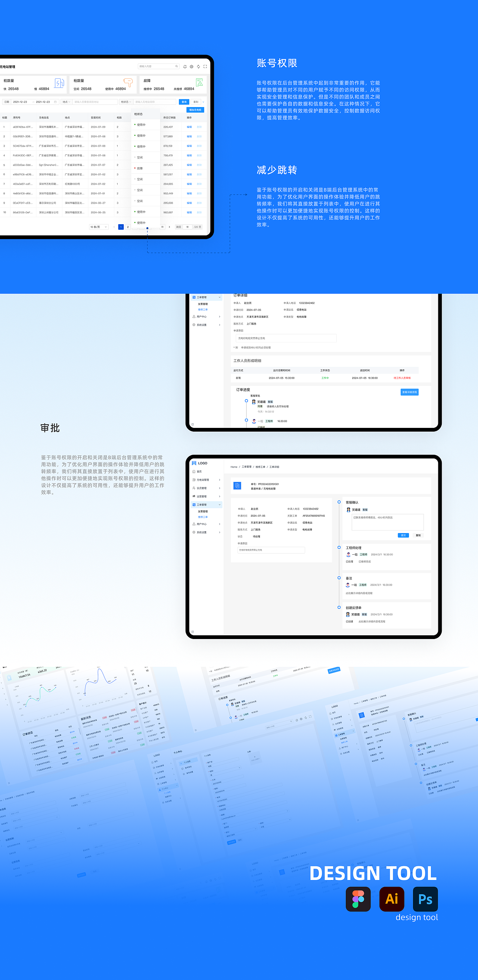Click the 待工作人员审核 link
This screenshot has width=478, height=980.
[402, 378]
